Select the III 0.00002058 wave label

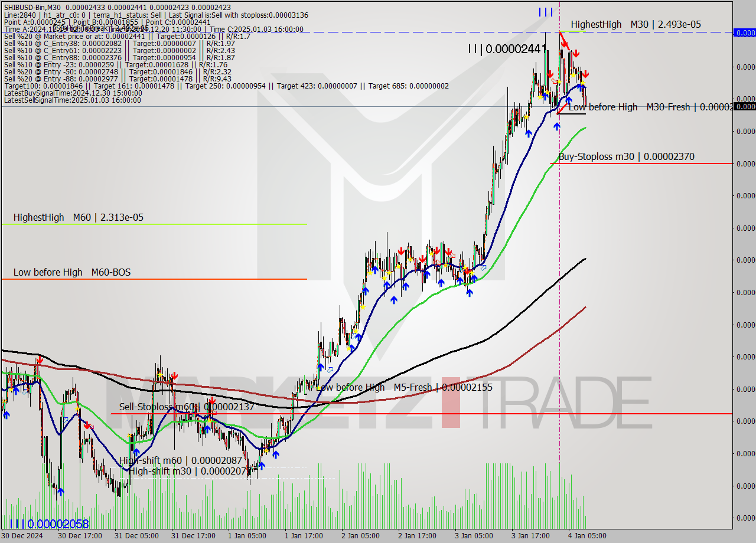tap(49, 524)
